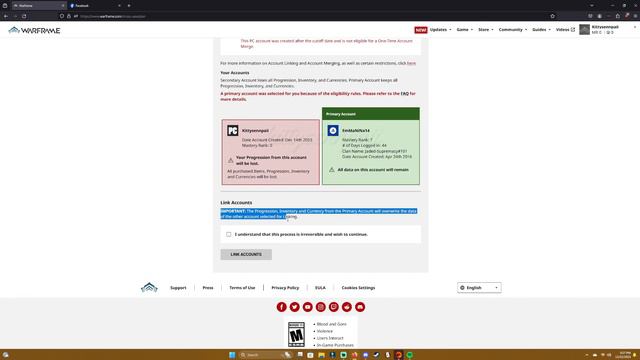The height and width of the screenshot is (360, 640).
Task: Open the Support footer link
Action: click(178, 288)
